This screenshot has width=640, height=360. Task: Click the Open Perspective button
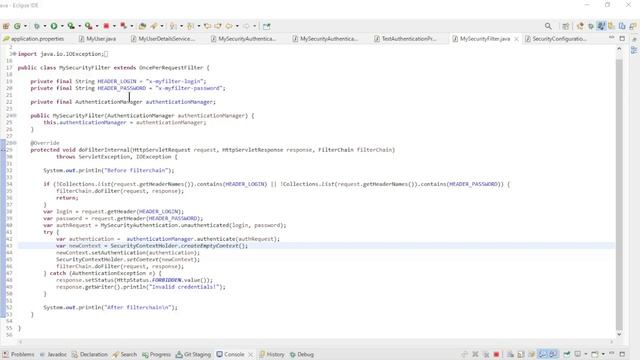pyautogui.click(x=565, y=26)
